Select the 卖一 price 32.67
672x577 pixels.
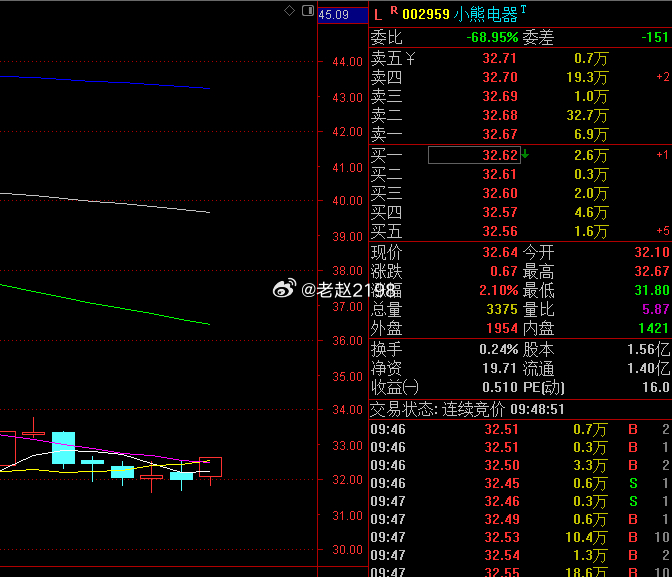500,134
